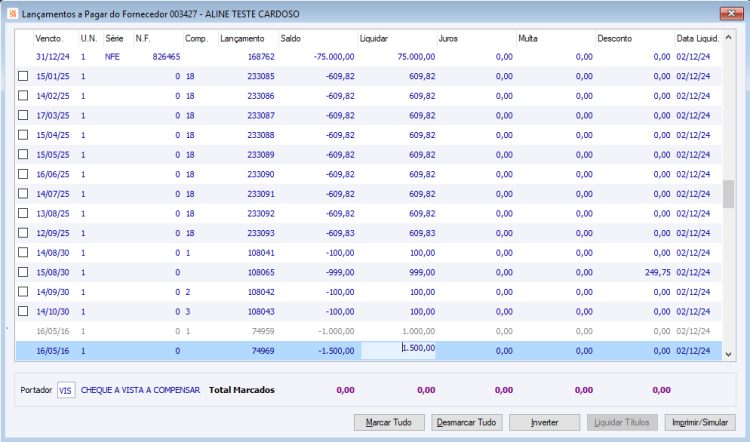Check the 13/08/25 row checkbox
The height and width of the screenshot is (442, 750).
[x=23, y=213]
